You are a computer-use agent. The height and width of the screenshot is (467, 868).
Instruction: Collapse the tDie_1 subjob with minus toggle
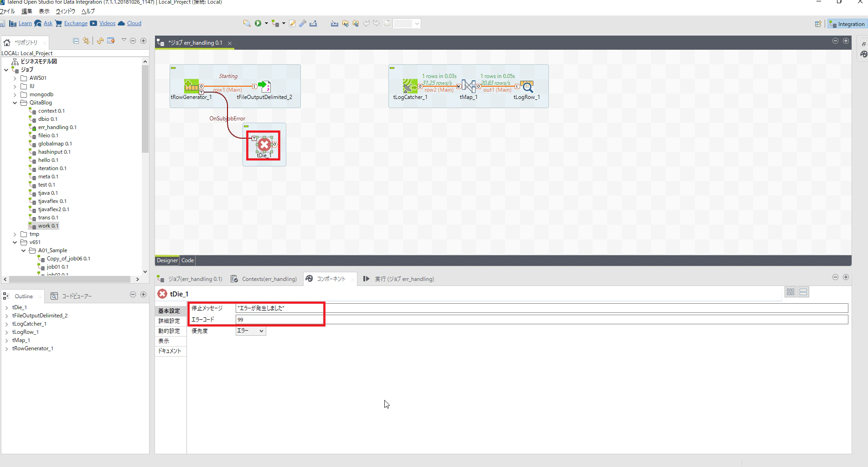pyautogui.click(x=246, y=126)
